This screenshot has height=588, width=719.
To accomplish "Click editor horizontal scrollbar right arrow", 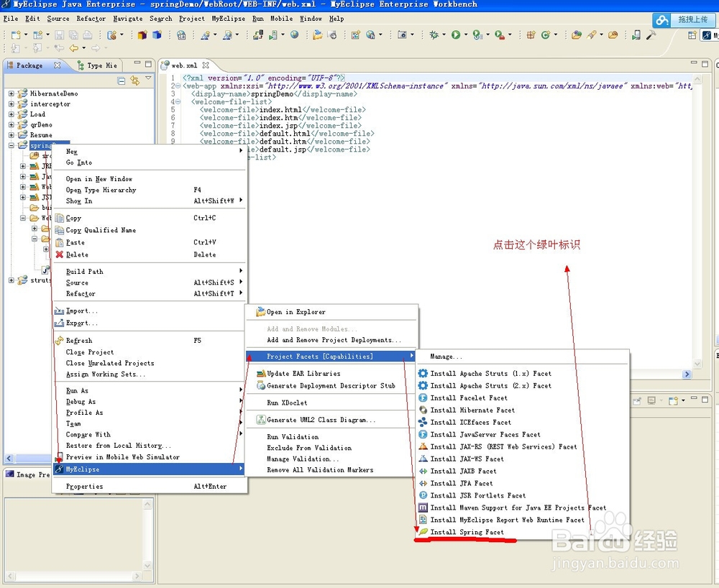I will coord(687,374).
